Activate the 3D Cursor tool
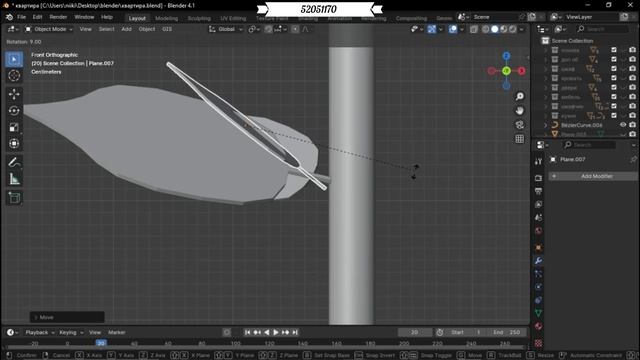Image resolution: width=640 pixels, height=360 pixels. [14, 76]
